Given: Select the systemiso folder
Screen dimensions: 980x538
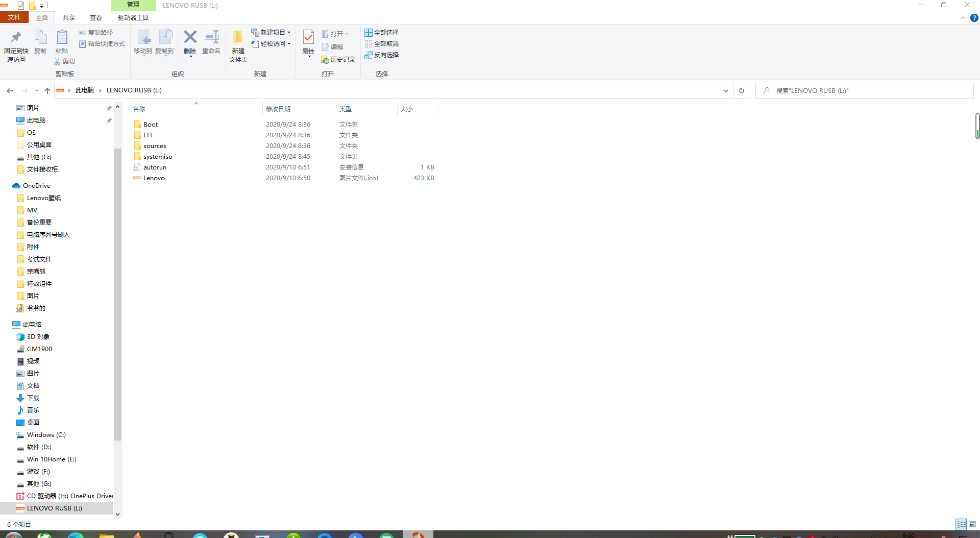Looking at the screenshot, I should [x=158, y=156].
